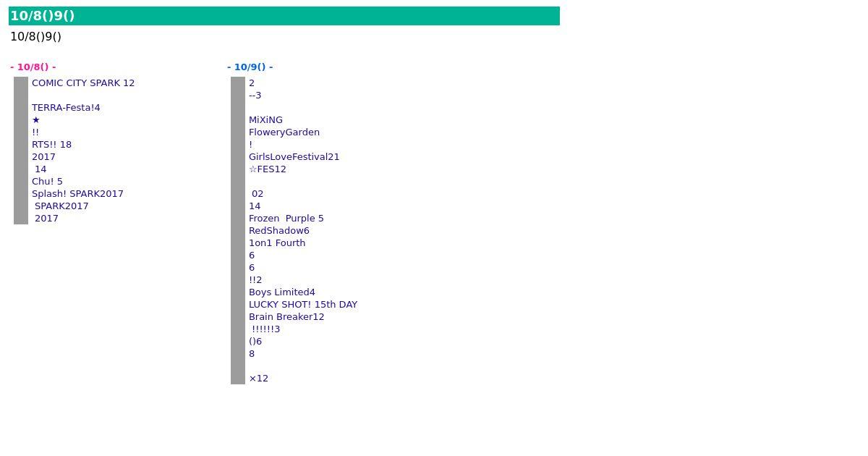Screen dimensions: 868x456
Task: Select the pink - 10/8() - heading
Action: tap(33, 67)
